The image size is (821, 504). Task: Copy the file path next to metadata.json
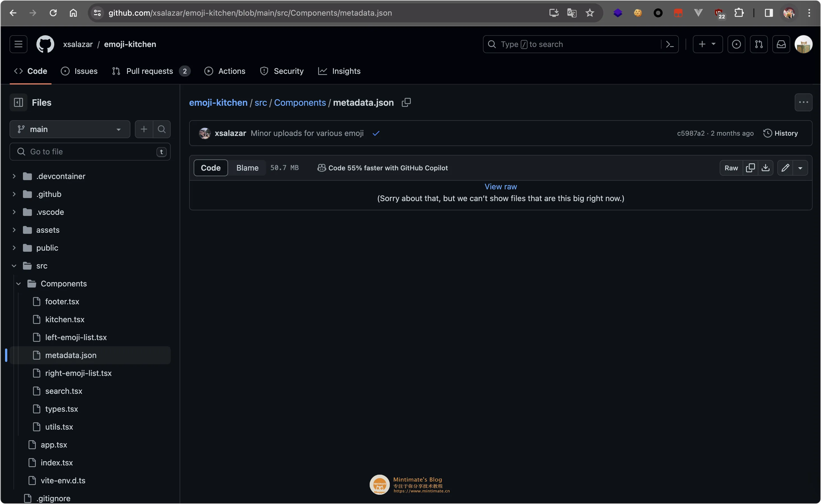pos(406,102)
